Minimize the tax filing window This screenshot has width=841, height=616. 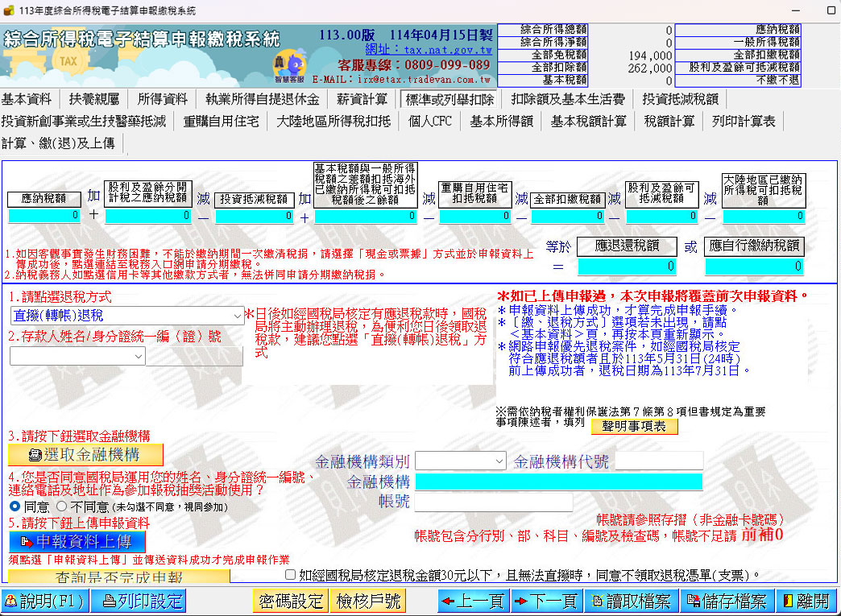(795, 10)
